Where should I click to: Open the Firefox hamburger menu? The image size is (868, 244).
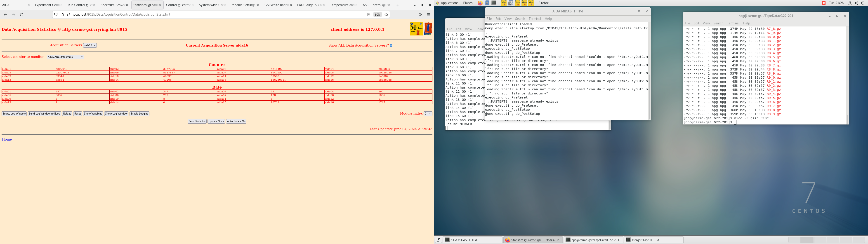429,14
